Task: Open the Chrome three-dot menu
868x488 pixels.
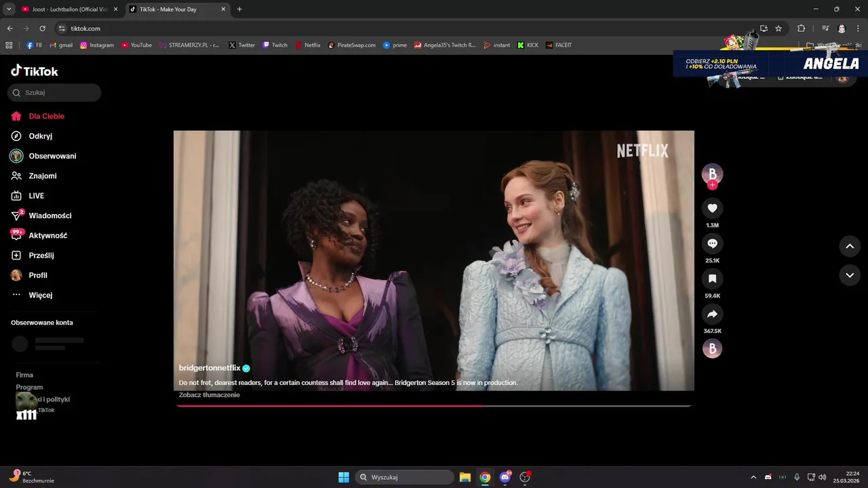Action: (x=858, y=28)
